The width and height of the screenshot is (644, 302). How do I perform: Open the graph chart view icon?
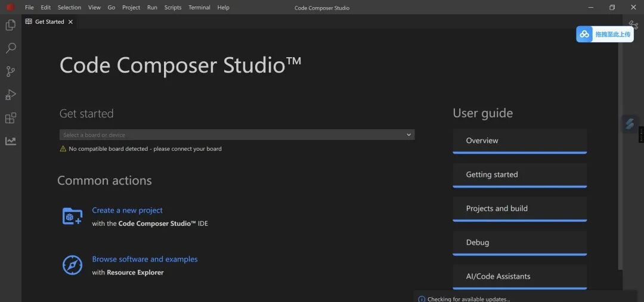11,141
